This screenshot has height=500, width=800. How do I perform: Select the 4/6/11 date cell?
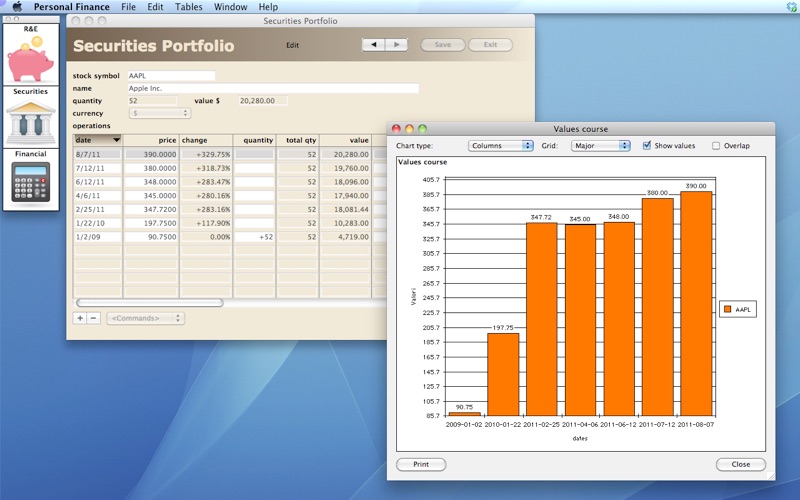point(97,195)
